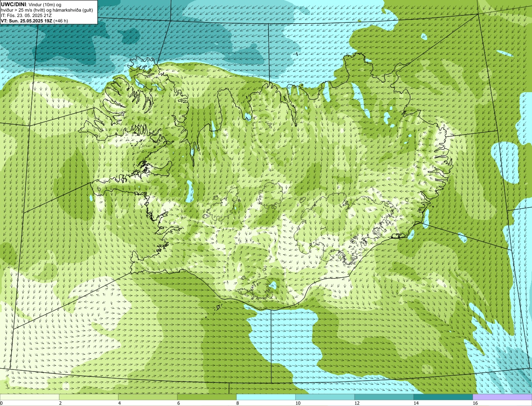Viewport: 532px width, 406px height.
Task: Click the legend scale label 10
Action: (298, 403)
